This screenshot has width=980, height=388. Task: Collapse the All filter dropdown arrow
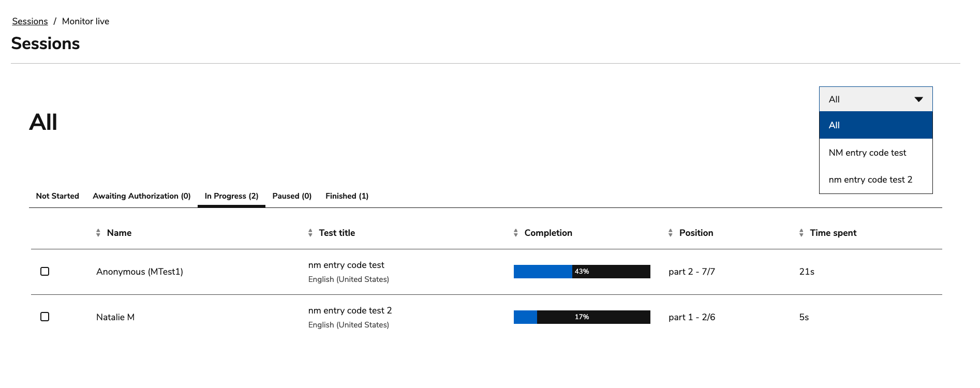pos(918,99)
